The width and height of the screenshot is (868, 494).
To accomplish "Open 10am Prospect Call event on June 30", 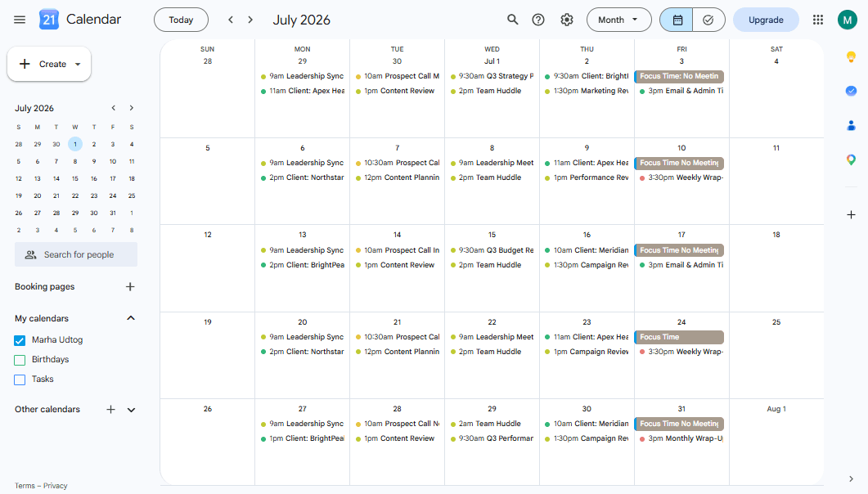I will tap(397, 76).
